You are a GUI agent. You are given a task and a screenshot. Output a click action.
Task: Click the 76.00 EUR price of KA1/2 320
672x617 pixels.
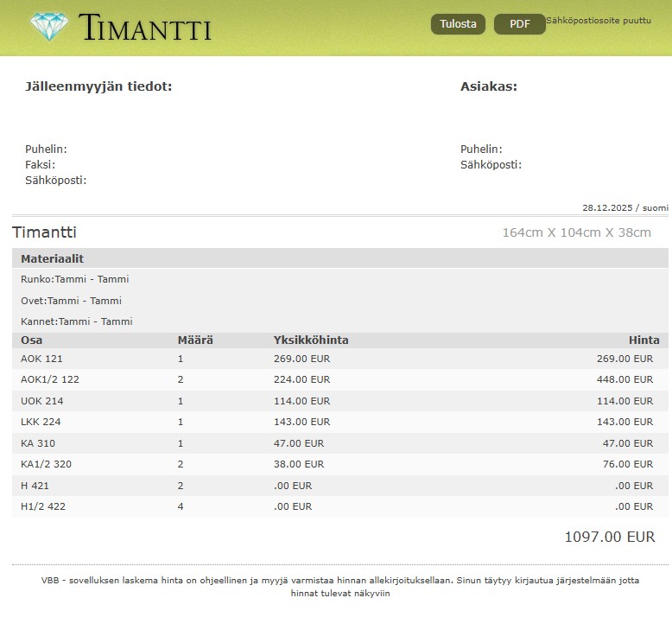tap(627, 464)
